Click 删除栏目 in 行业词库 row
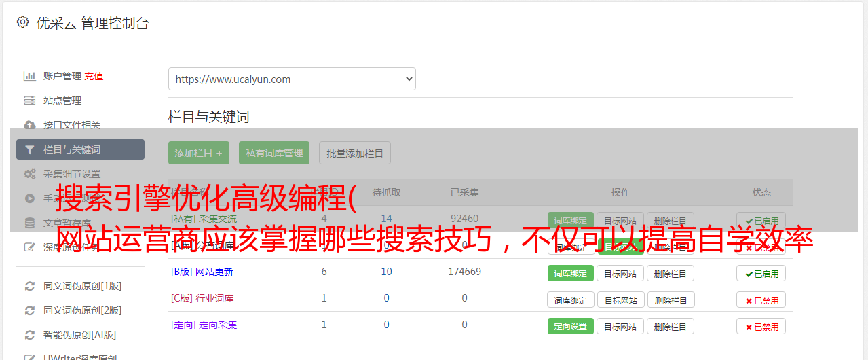Image resolution: width=868 pixels, height=360 pixels. 671,300
